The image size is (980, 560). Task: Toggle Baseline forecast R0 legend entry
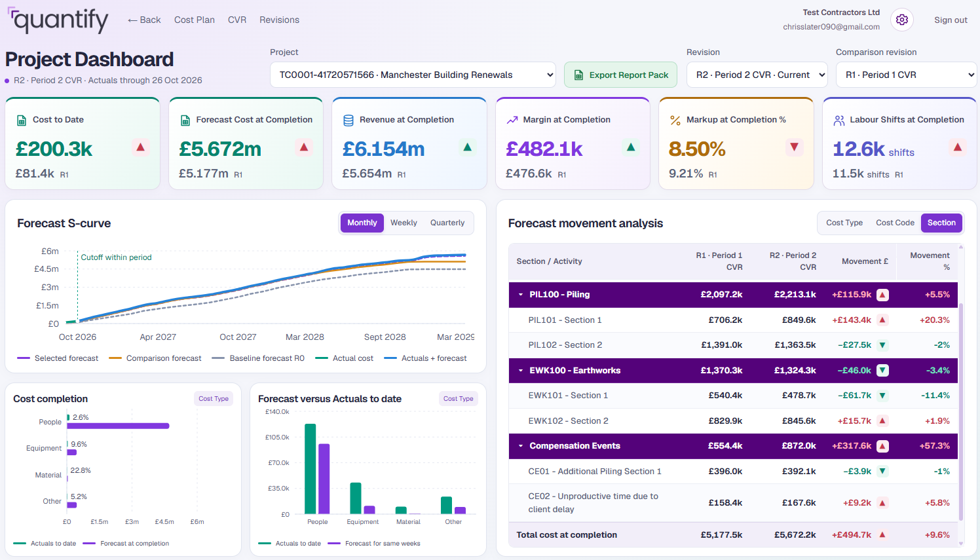258,358
